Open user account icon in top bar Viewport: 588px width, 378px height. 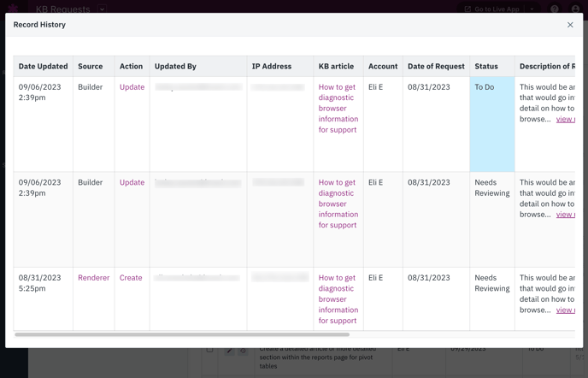[x=575, y=9]
